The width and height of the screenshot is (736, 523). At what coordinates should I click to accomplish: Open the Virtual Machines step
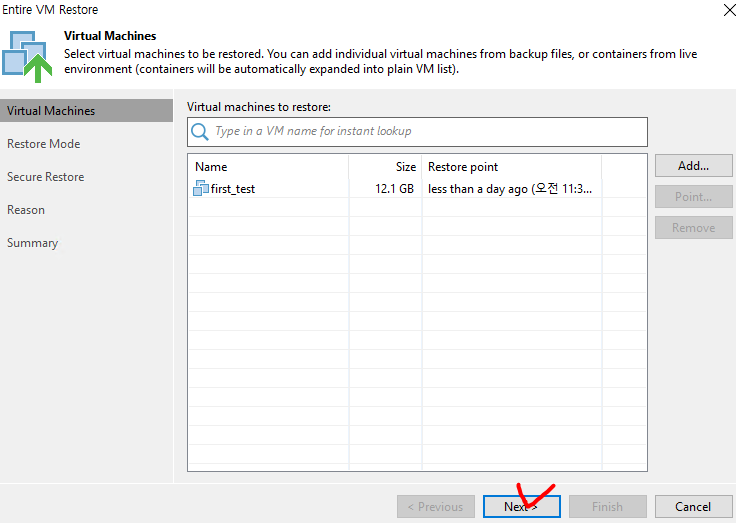coord(86,111)
